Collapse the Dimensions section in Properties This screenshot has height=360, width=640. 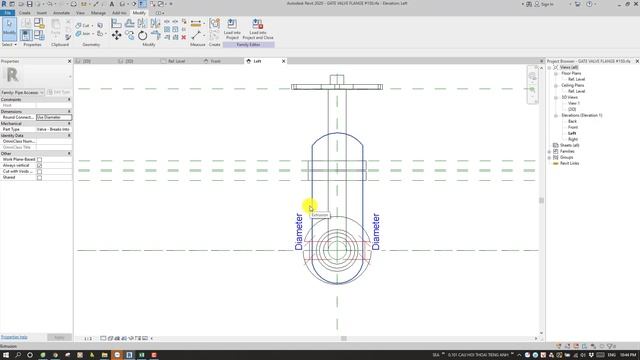pos(69,111)
